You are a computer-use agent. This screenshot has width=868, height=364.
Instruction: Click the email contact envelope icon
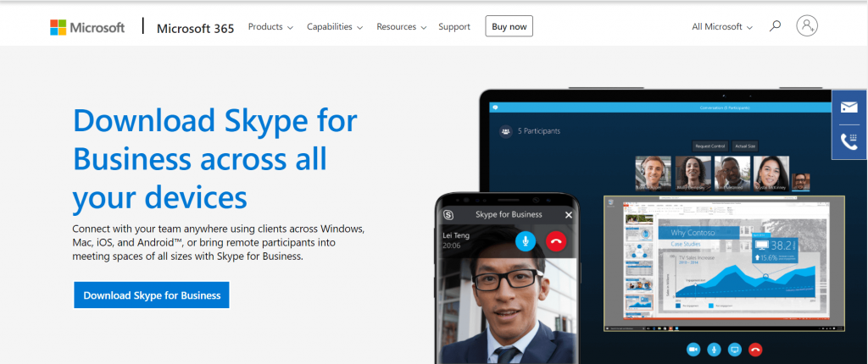849,108
